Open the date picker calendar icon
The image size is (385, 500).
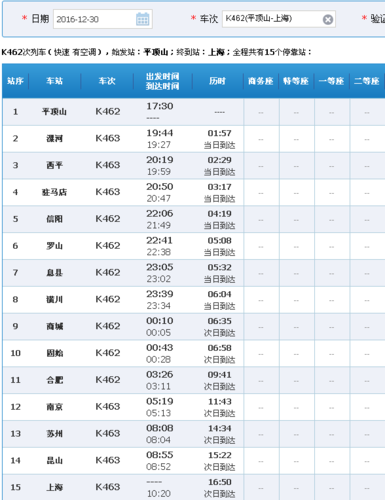tap(143, 19)
